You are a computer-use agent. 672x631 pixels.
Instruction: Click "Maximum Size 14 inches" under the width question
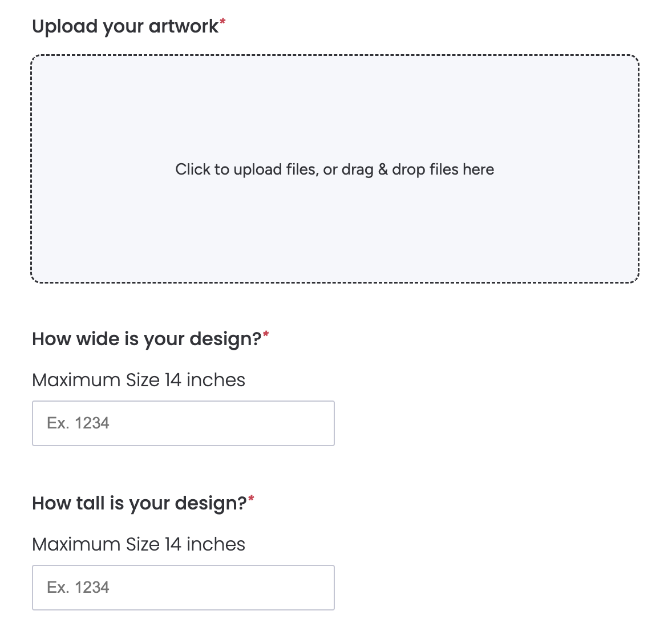tap(139, 380)
